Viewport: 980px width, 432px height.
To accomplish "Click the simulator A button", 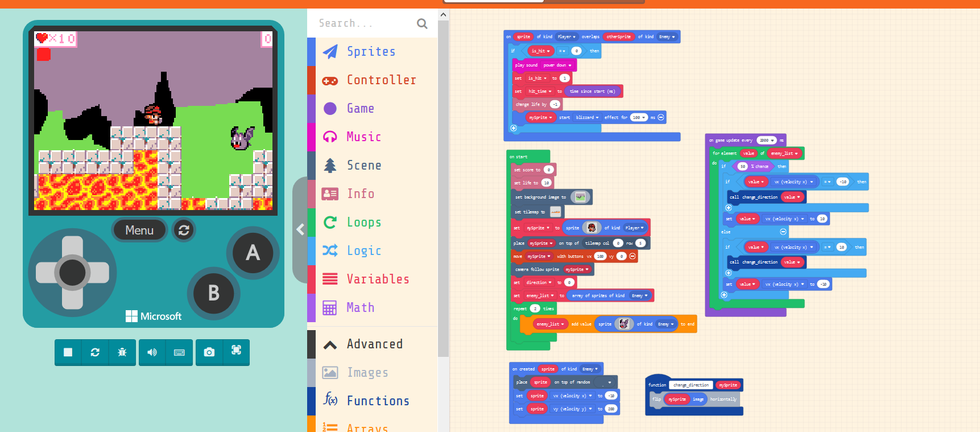I will tap(253, 253).
